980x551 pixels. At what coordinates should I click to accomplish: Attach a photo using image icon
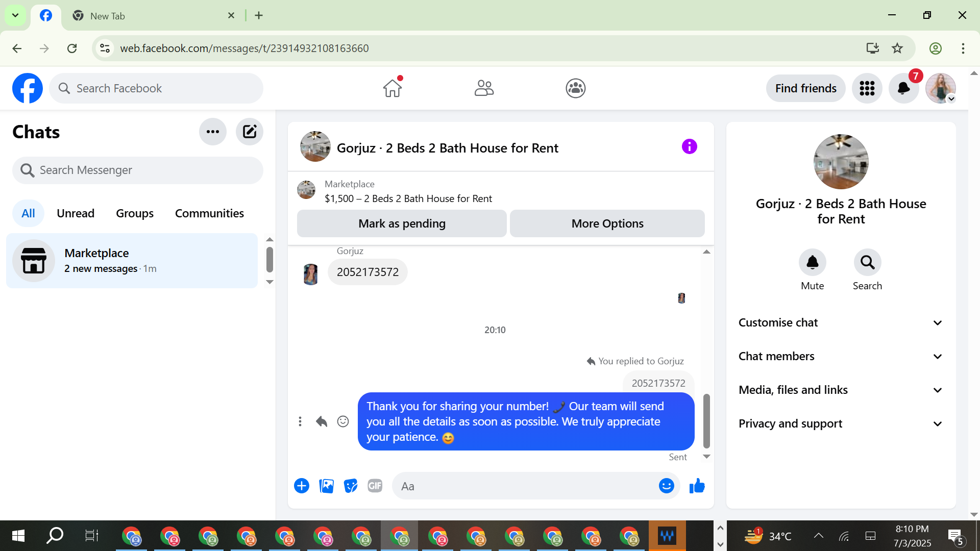pyautogui.click(x=326, y=486)
